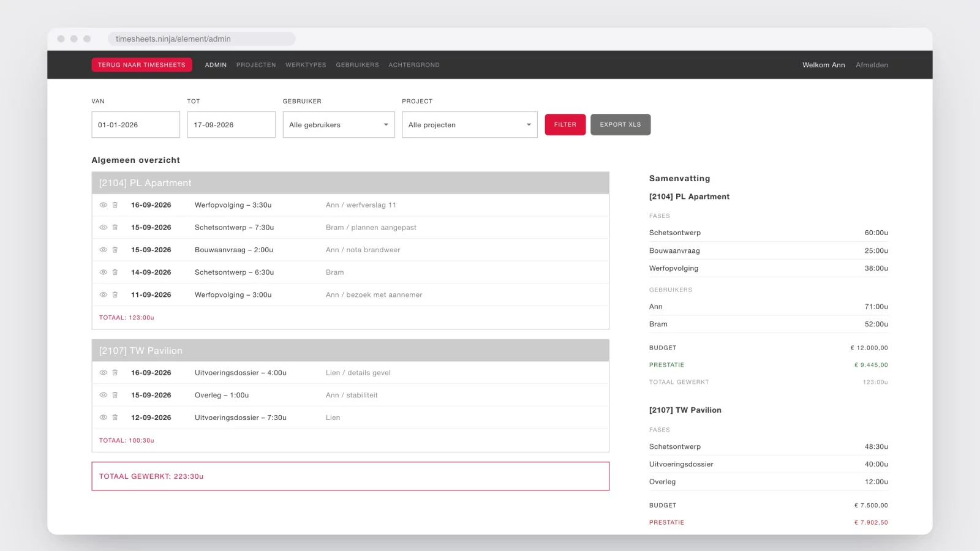The width and height of the screenshot is (980, 551).
Task: View the Bouwaanvraag 2:00u entry
Action: 104,250
